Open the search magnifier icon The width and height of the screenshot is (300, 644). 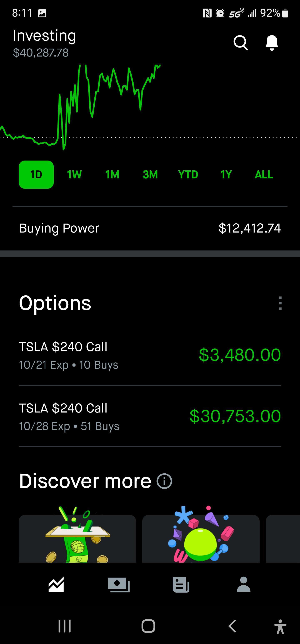pos(241,43)
